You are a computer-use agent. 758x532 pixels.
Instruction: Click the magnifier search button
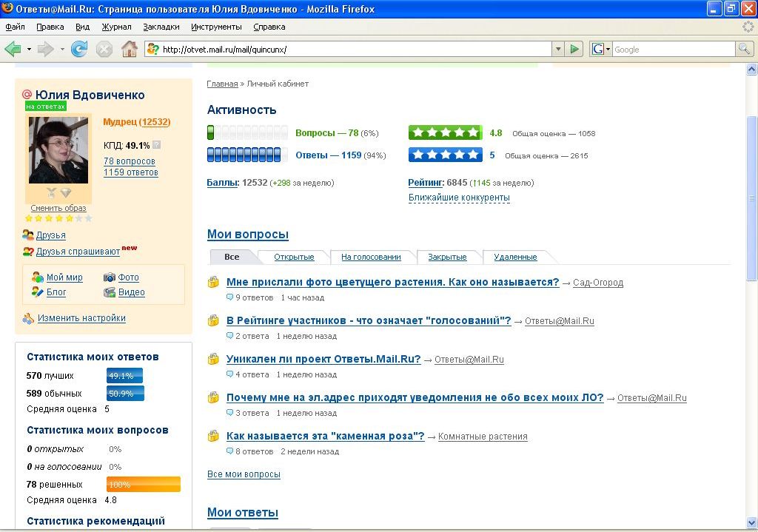coord(743,49)
